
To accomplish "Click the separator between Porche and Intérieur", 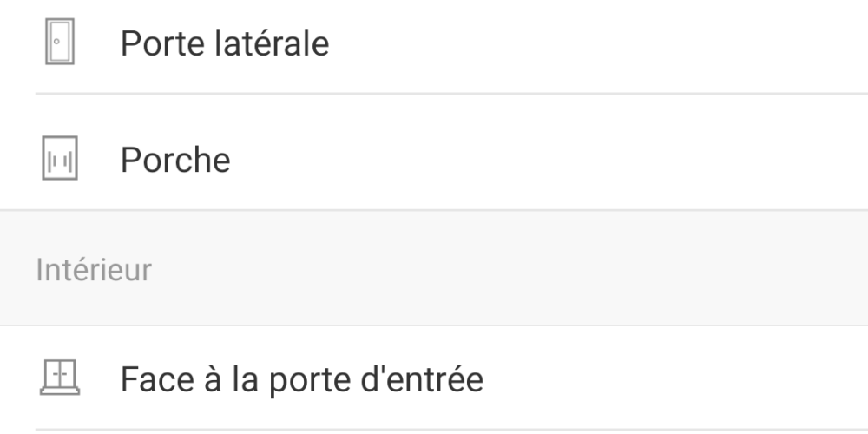I will pyautogui.click(x=434, y=210).
